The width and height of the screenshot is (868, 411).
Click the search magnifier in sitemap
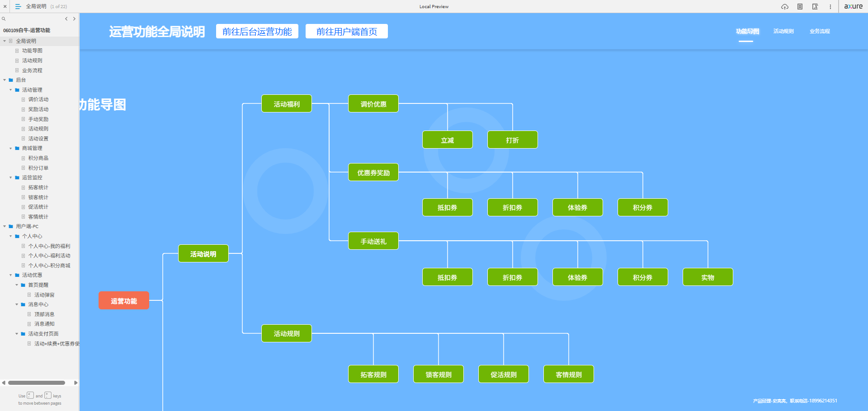coord(4,19)
